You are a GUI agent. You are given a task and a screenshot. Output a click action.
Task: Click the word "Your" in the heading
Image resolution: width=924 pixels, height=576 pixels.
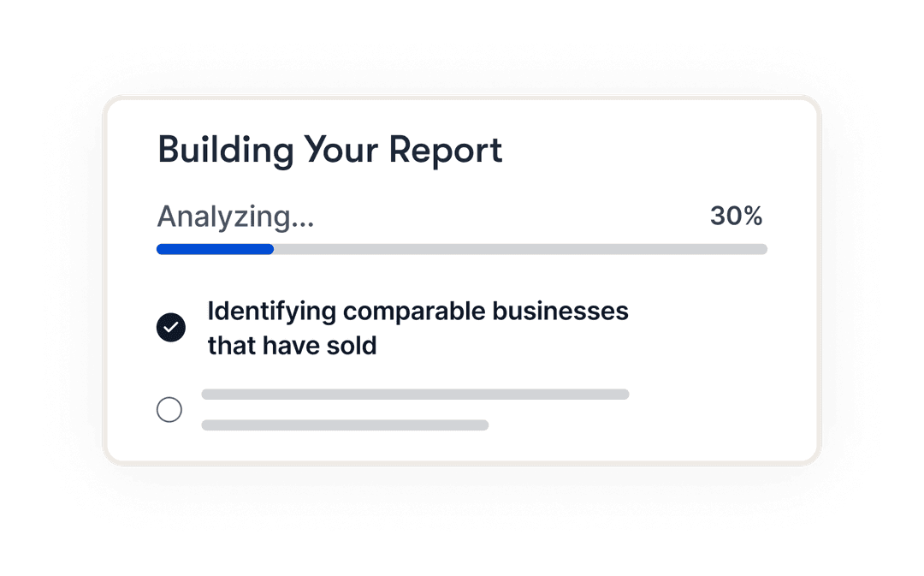pyautogui.click(x=341, y=150)
